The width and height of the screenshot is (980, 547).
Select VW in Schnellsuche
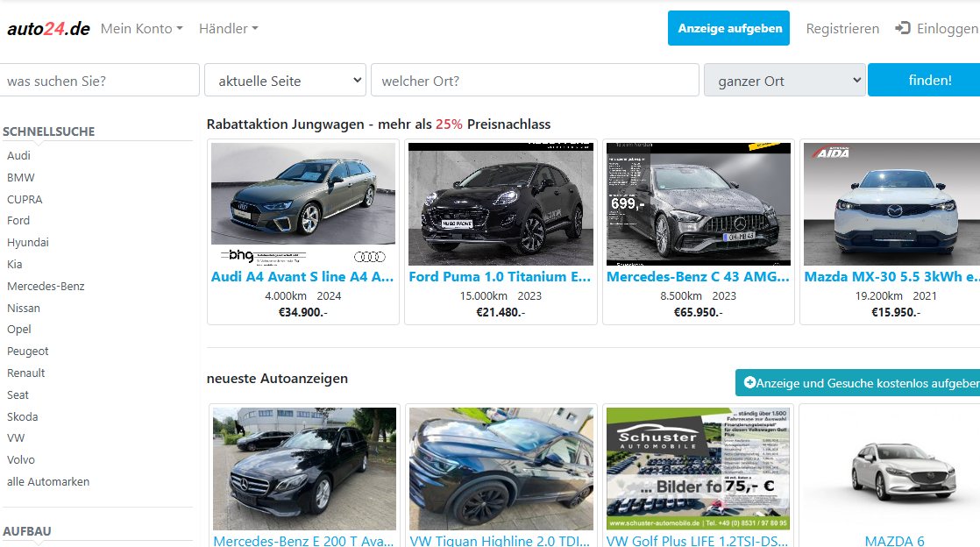pyautogui.click(x=16, y=438)
